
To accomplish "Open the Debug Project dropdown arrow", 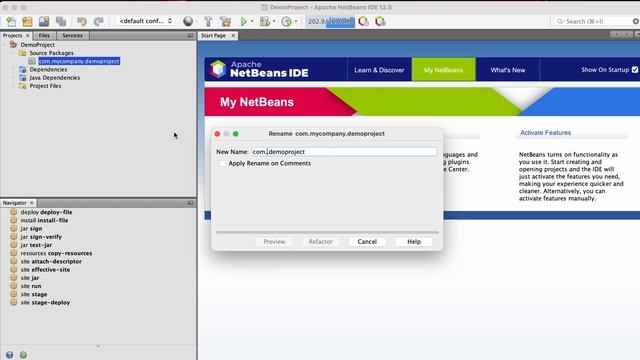I will pyautogui.click(x=273, y=21).
